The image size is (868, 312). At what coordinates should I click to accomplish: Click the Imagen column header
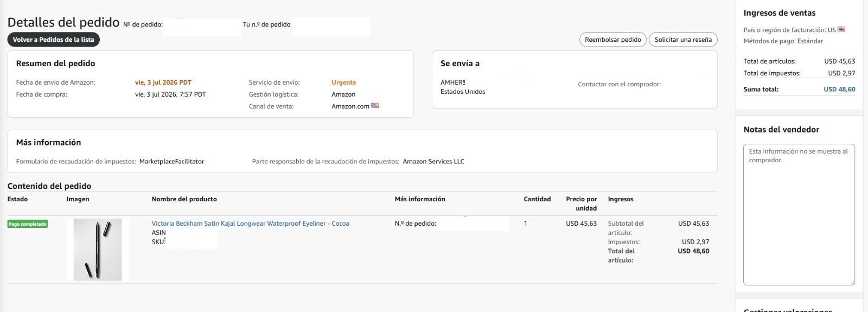(x=78, y=199)
